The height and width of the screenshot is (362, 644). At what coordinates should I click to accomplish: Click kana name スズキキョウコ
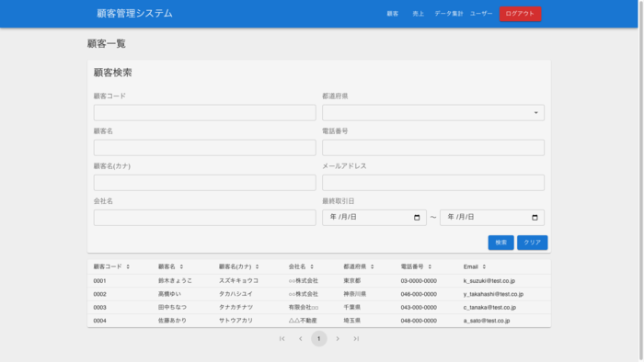coord(238,281)
